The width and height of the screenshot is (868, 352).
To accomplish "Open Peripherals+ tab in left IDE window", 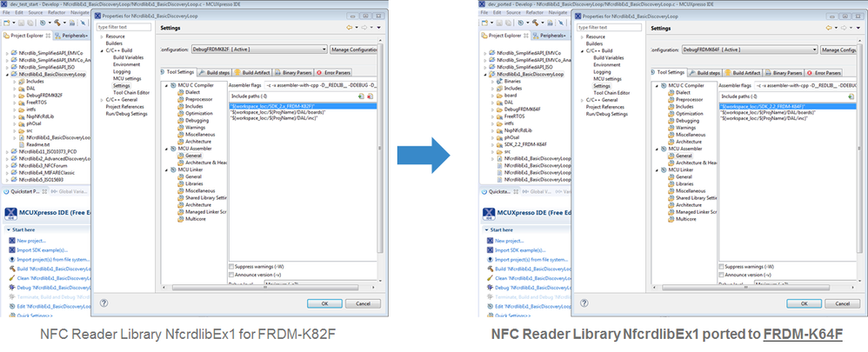I will (70, 36).
